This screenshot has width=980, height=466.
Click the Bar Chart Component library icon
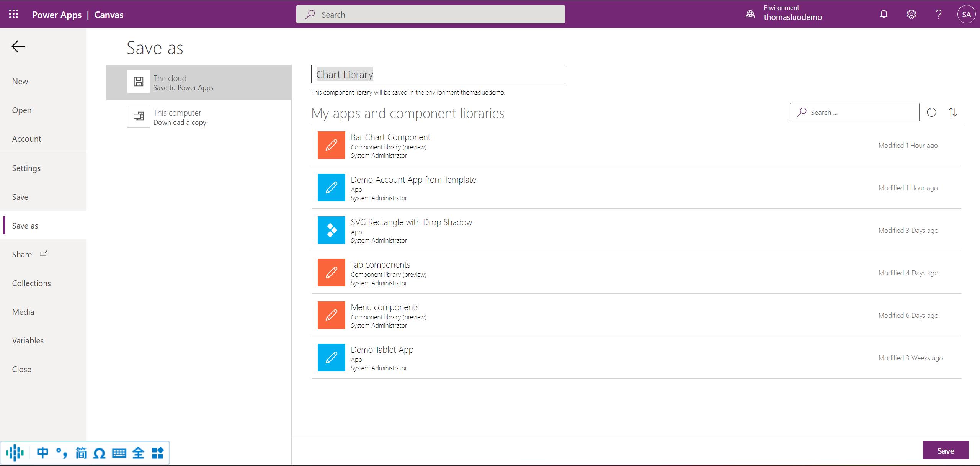click(331, 144)
